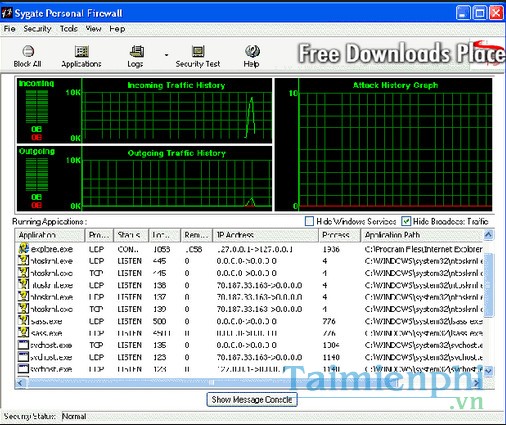
Task: Sort by Status column header
Action: 131,235
